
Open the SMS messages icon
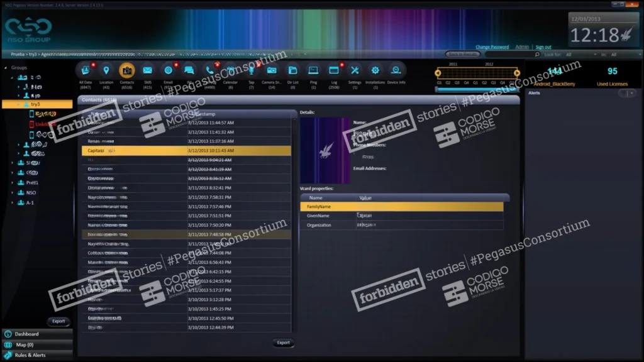click(x=147, y=70)
